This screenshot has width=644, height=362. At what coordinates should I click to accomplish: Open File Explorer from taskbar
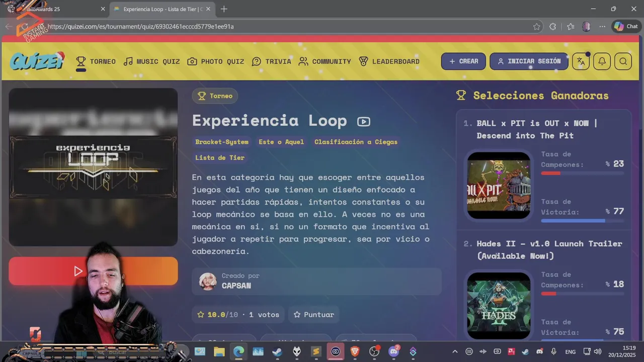(219, 351)
